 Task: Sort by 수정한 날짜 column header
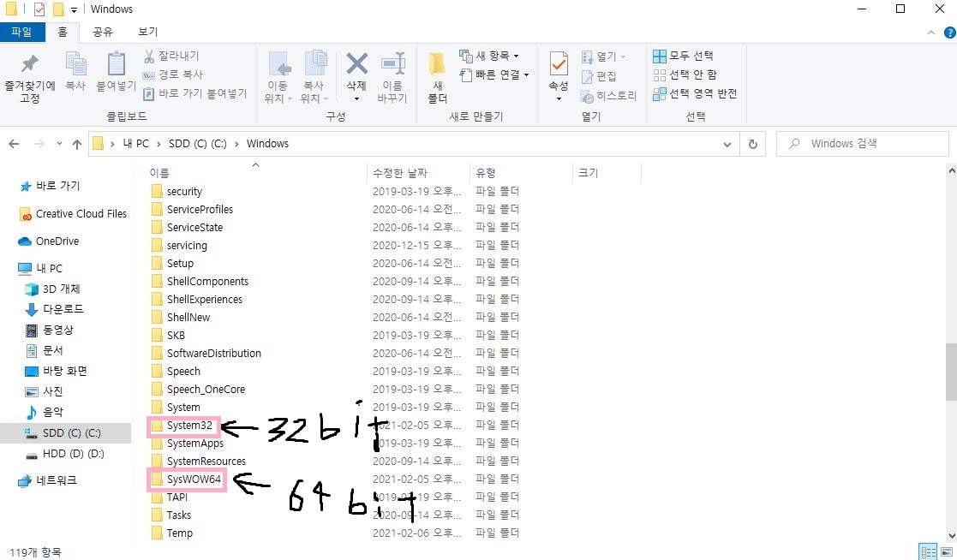point(400,173)
